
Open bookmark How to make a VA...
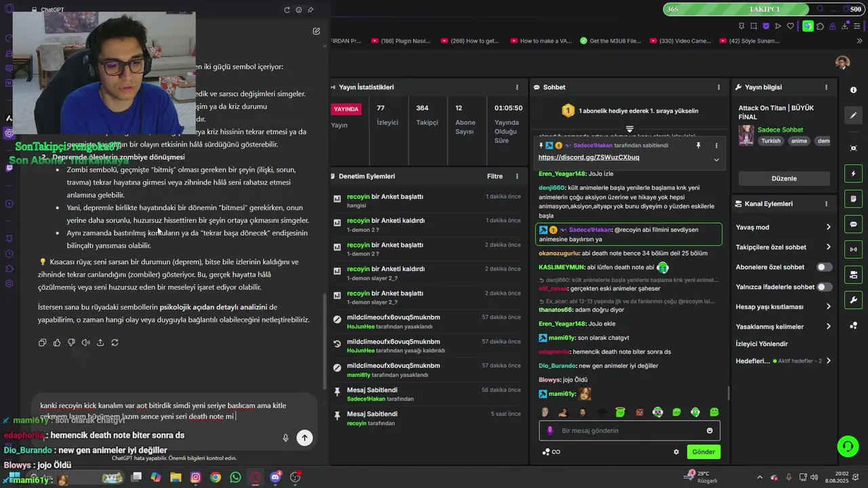click(x=540, y=41)
